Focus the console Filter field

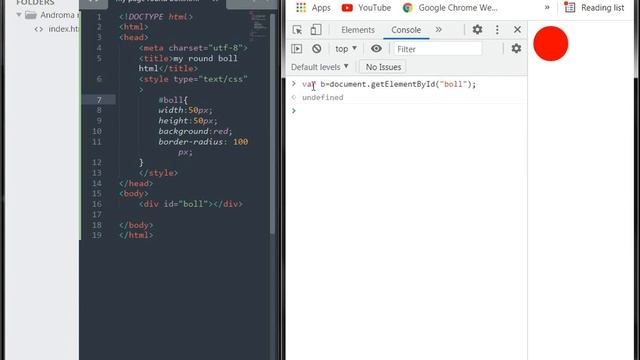[x=438, y=49]
